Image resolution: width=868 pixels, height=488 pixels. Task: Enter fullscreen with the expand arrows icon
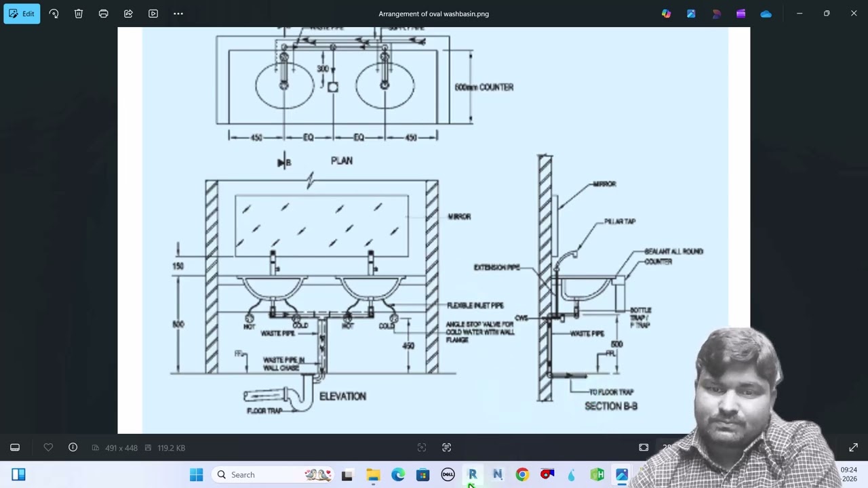(x=853, y=447)
